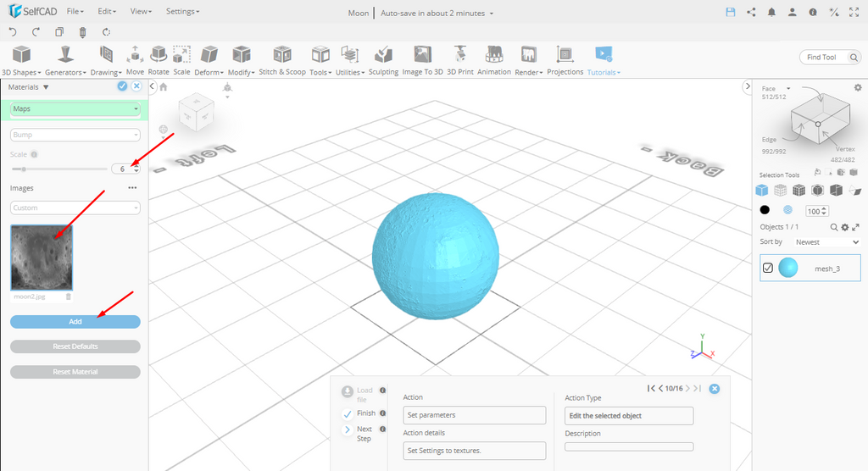Open the Tutorials menu

click(604, 61)
